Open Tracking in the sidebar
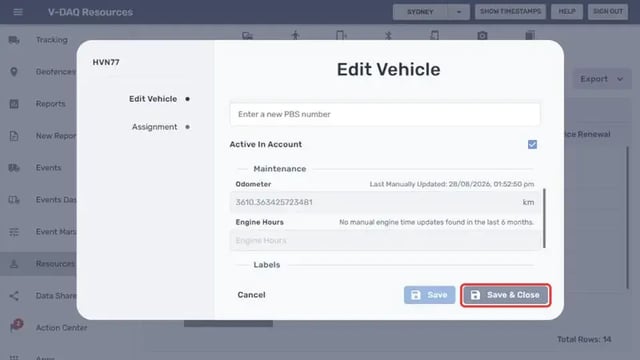Screen dimensions: 640x360 pyautogui.click(x=51, y=40)
